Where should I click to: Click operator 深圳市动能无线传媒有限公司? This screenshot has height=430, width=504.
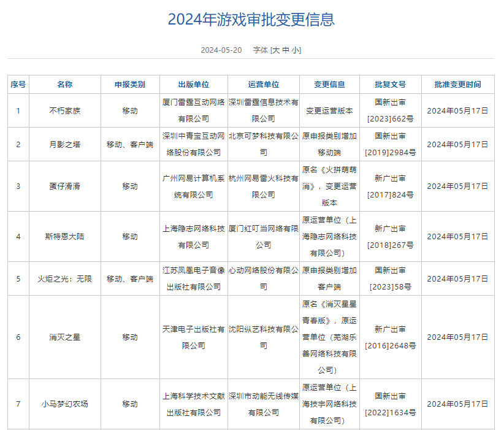[x=264, y=404]
